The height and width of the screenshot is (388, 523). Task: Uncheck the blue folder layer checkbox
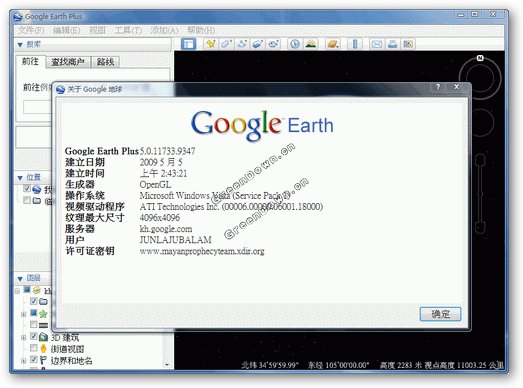coord(33,301)
